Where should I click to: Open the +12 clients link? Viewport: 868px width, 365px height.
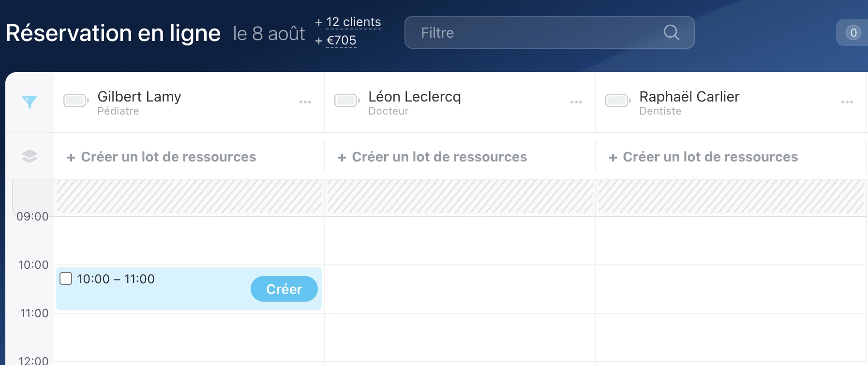(353, 22)
